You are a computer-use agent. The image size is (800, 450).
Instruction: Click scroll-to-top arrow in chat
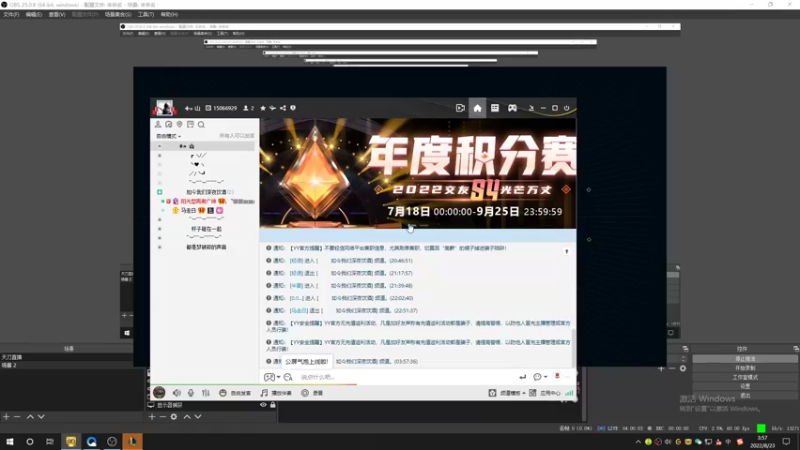[566, 252]
